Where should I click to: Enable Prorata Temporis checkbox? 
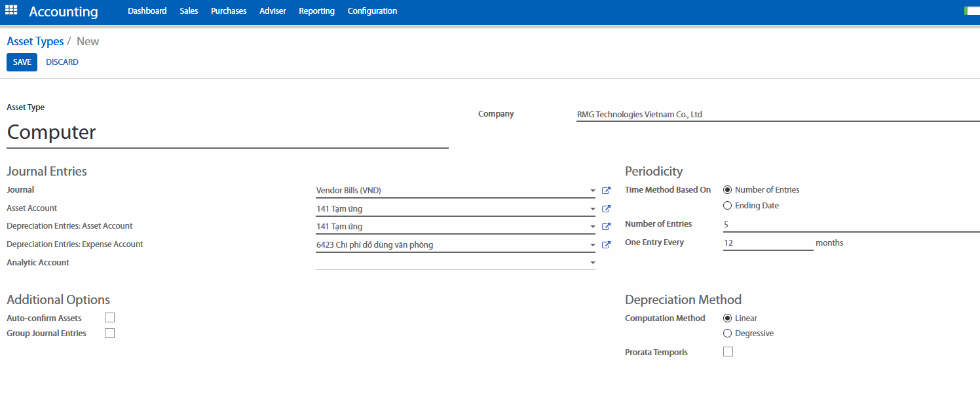point(728,352)
